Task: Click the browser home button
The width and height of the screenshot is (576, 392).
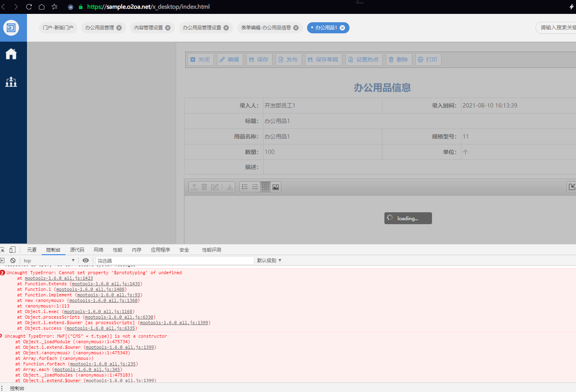Action: [x=42, y=7]
